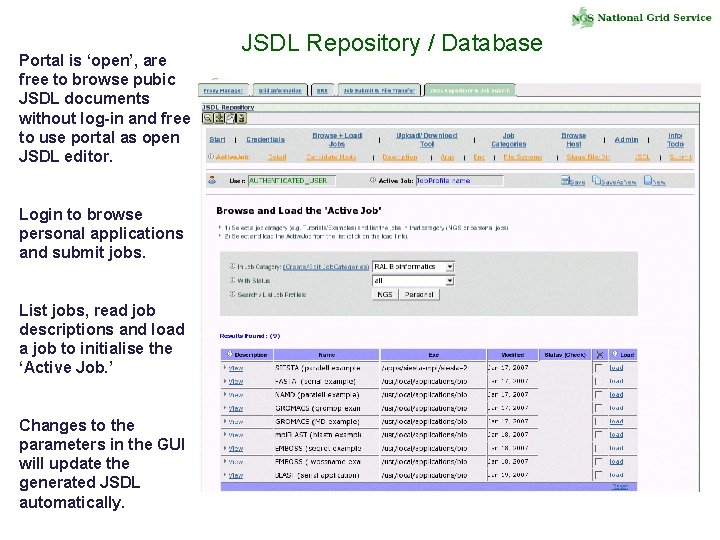Click the View link in the FASTA row
The height and width of the screenshot is (540, 720).
click(x=236, y=381)
